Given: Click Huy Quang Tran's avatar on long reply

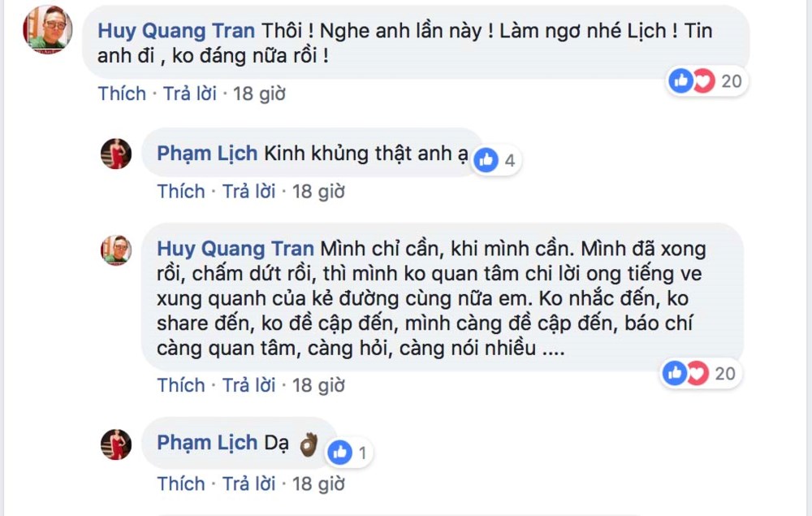Looking at the screenshot, I should [x=116, y=249].
